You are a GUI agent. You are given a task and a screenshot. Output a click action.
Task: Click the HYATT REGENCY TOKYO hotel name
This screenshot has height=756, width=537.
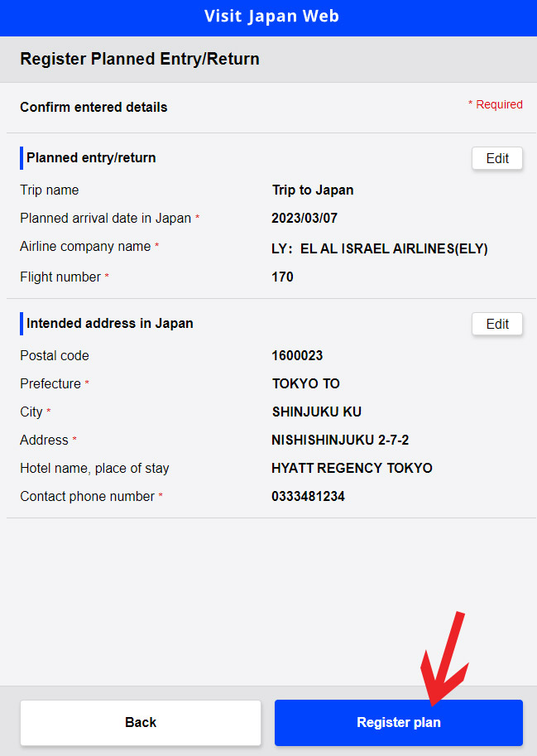tap(352, 468)
